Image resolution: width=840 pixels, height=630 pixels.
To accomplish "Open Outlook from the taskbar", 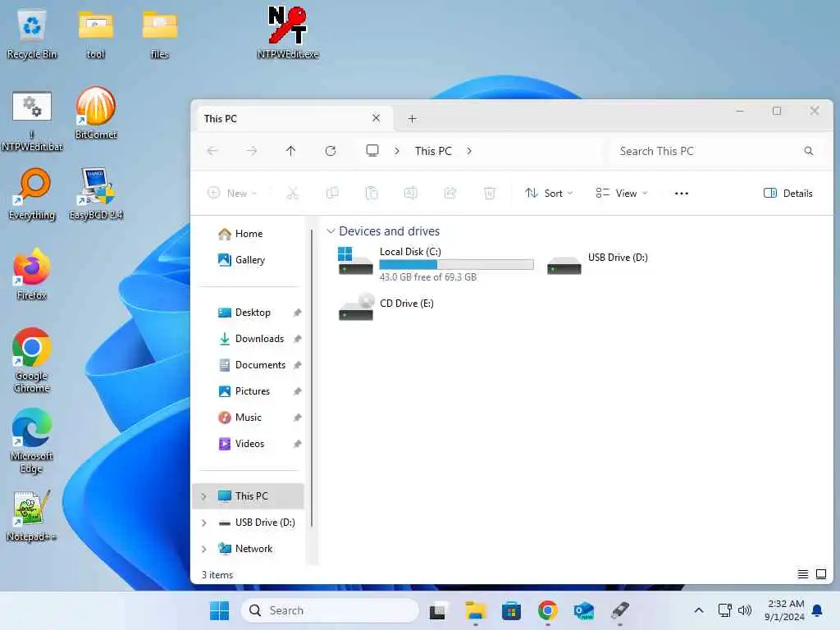I will click(x=583, y=610).
